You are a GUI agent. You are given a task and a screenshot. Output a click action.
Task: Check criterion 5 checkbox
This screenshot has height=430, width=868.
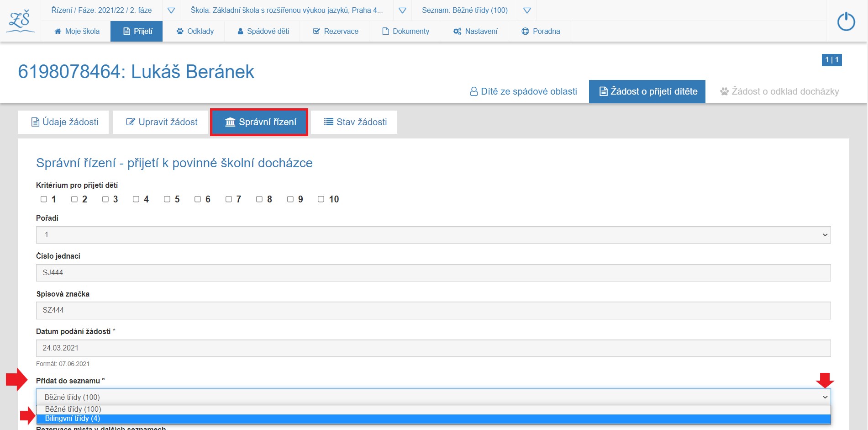pyautogui.click(x=167, y=199)
